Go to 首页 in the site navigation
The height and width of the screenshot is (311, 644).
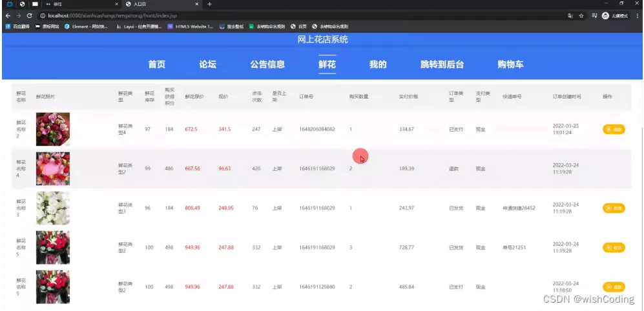[156, 65]
